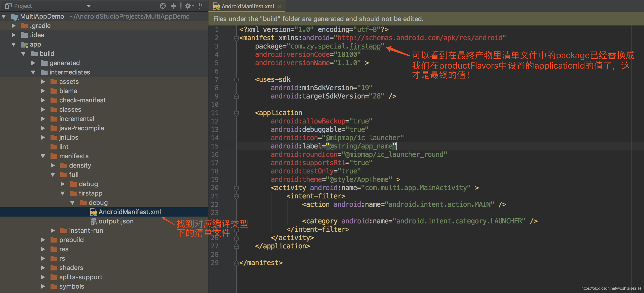Click the output.json file icon
The height and width of the screenshot is (293, 644).
[93, 221]
